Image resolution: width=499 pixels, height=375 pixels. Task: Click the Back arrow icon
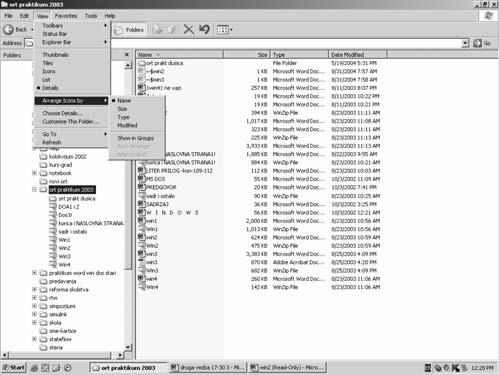point(8,30)
